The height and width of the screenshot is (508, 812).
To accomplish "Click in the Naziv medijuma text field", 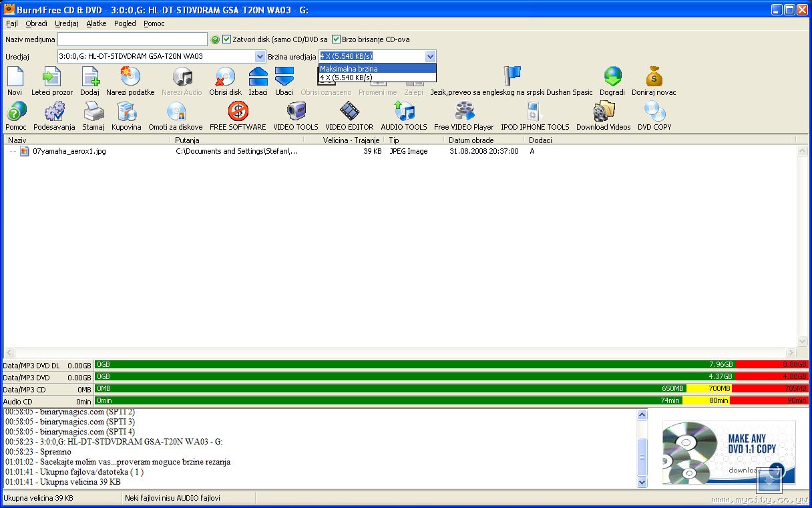I will click(132, 39).
